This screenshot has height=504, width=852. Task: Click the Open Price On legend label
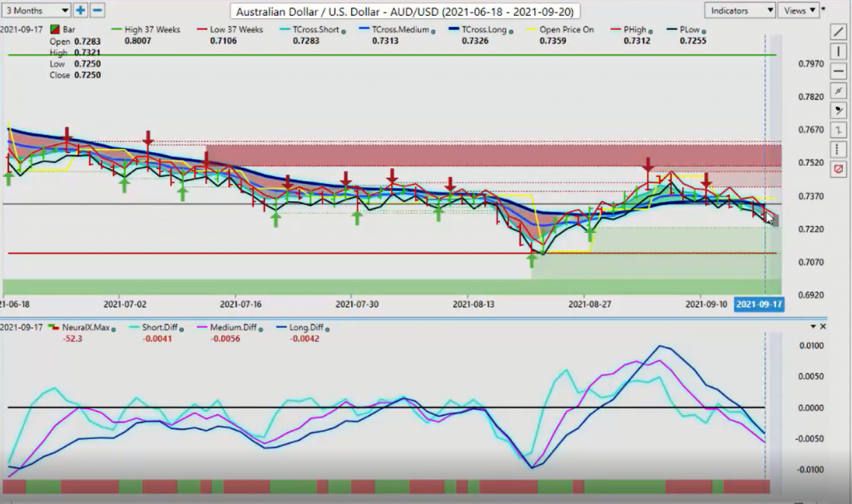(566, 29)
